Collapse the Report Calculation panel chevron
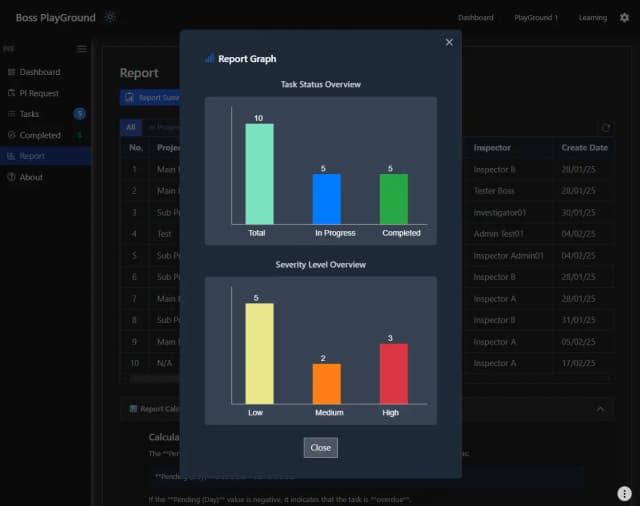This screenshot has height=506, width=640. point(600,409)
